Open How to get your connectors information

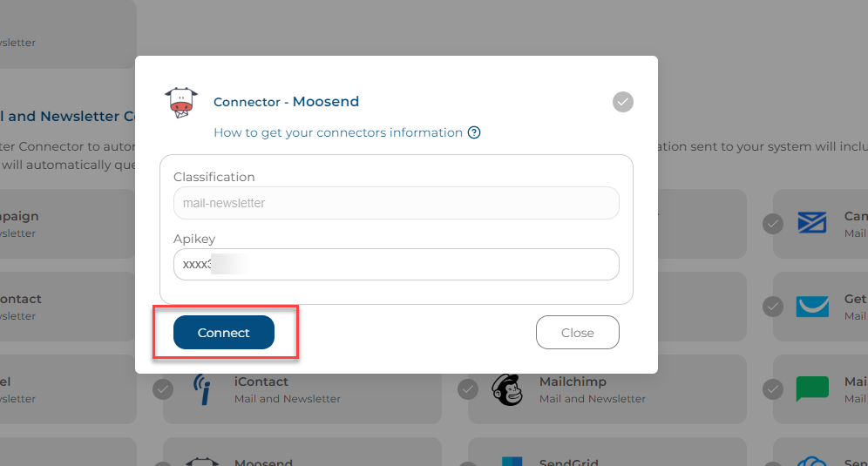337,132
